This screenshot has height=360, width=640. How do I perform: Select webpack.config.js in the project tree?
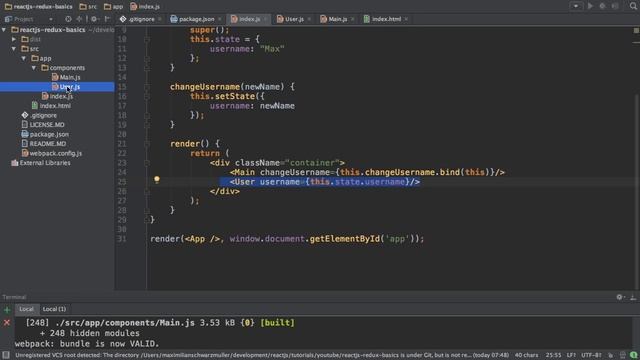(52, 153)
